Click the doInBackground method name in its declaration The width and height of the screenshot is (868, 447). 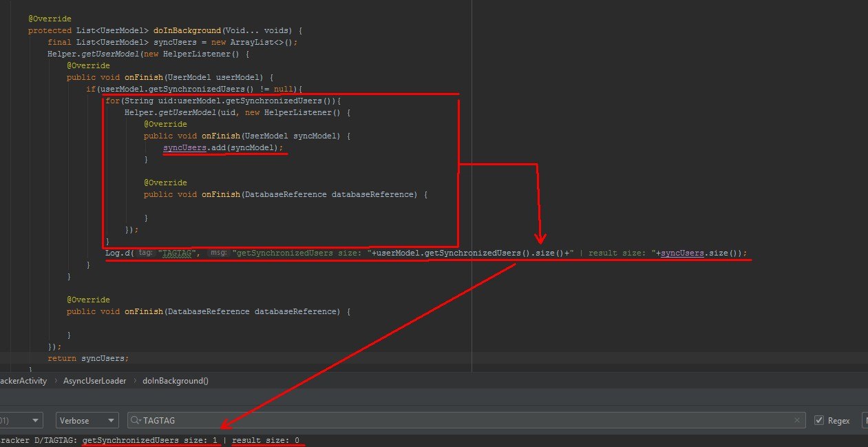coord(187,30)
